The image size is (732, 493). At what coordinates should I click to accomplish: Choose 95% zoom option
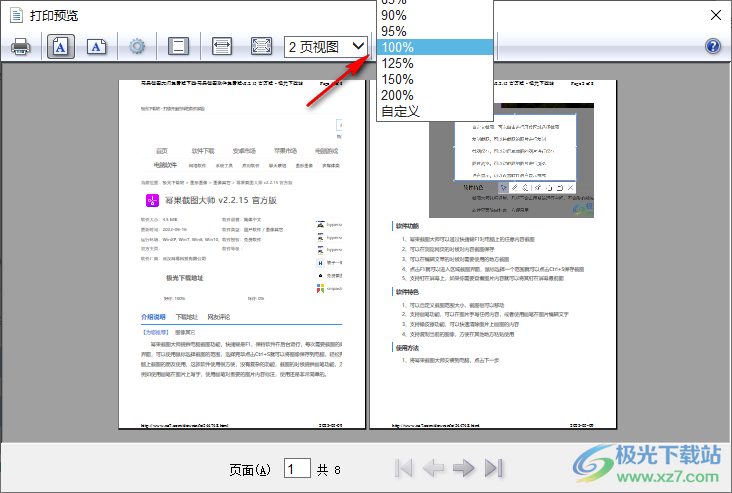tap(435, 31)
